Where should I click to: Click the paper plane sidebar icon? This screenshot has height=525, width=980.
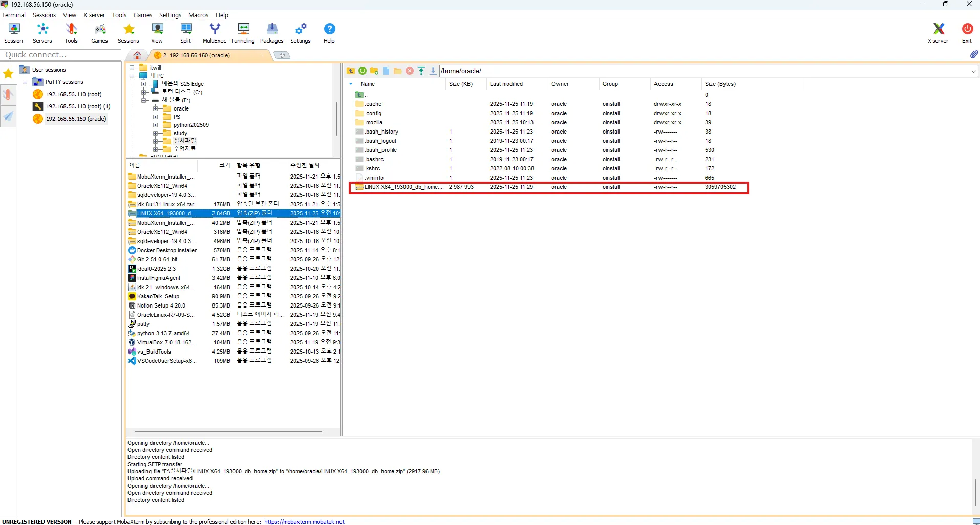pos(8,117)
